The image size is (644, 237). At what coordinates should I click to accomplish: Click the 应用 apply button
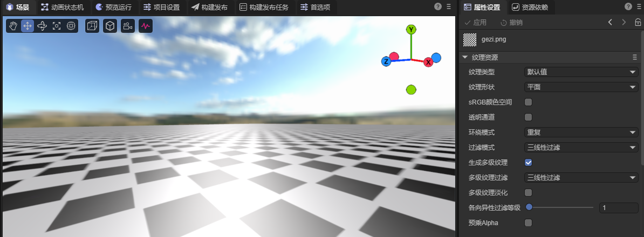475,22
